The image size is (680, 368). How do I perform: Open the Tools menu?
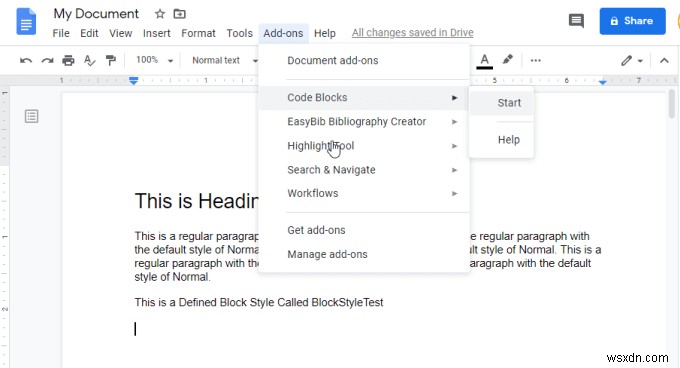239,33
